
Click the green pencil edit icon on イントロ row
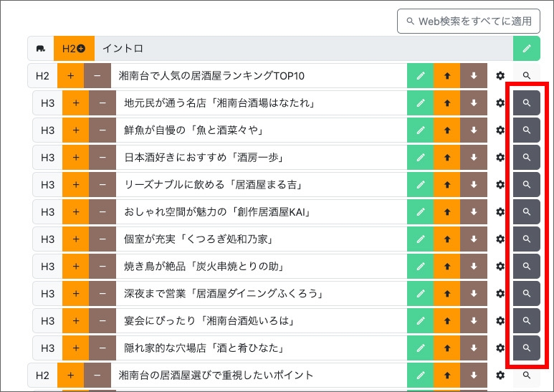[527, 49]
